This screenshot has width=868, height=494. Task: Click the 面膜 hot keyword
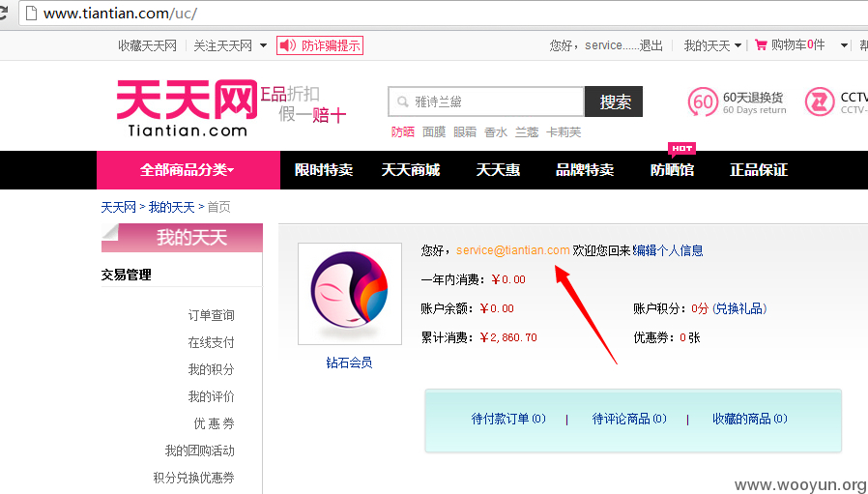click(x=434, y=132)
